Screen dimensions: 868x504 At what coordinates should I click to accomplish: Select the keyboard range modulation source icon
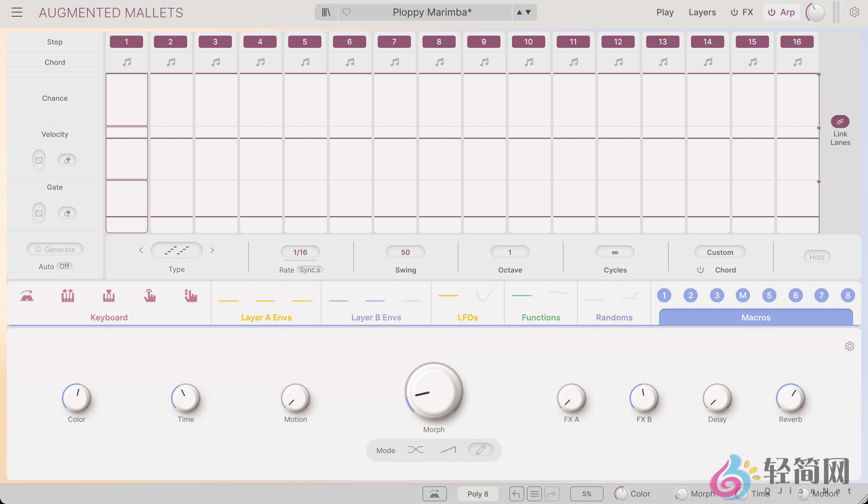tap(67, 295)
